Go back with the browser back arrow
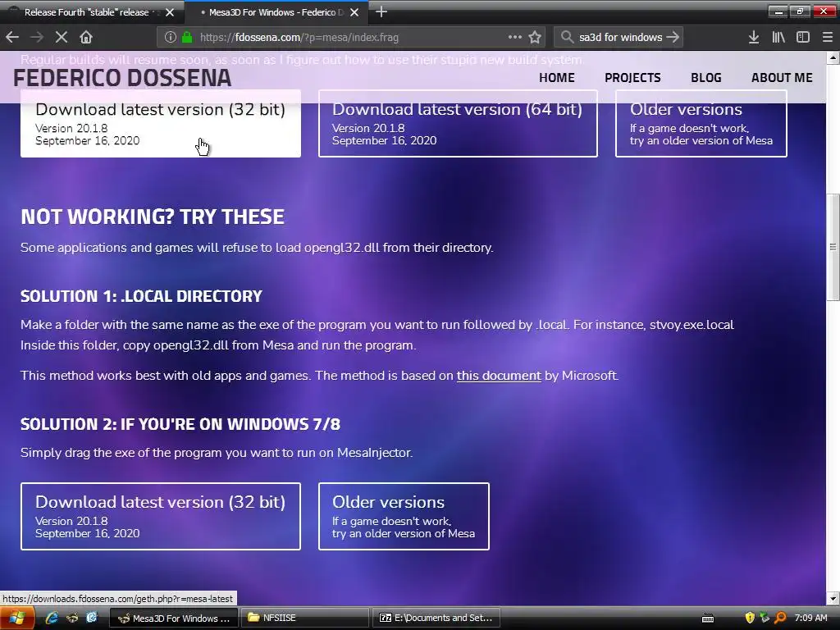Image resolution: width=840 pixels, height=630 pixels. [x=12, y=37]
